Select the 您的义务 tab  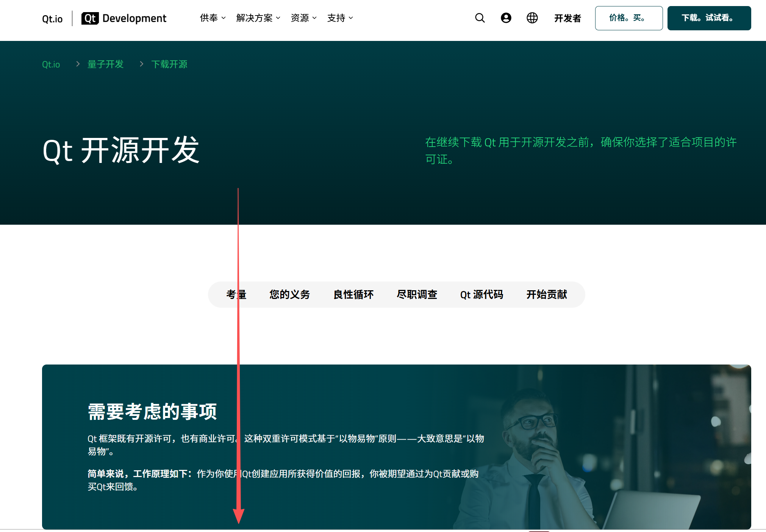[289, 294]
